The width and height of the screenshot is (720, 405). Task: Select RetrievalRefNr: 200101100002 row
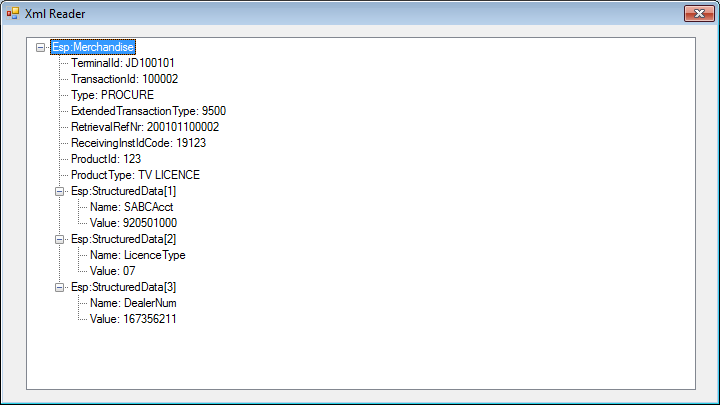(x=145, y=127)
